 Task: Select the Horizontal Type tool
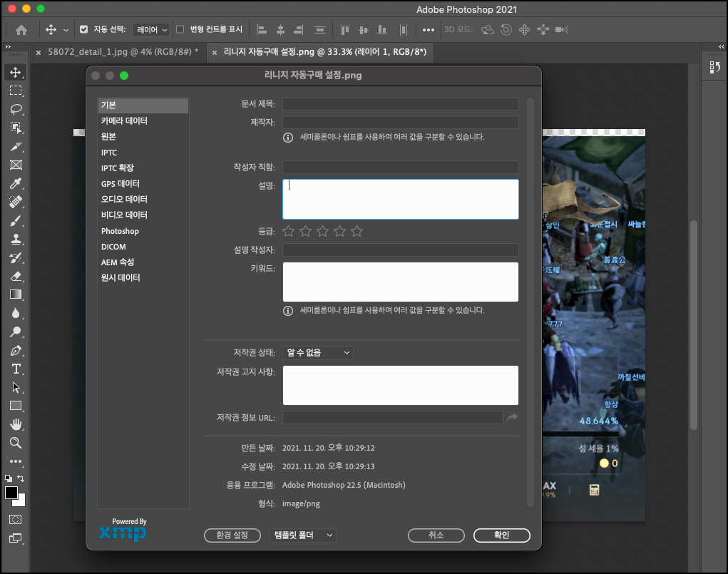[16, 369]
